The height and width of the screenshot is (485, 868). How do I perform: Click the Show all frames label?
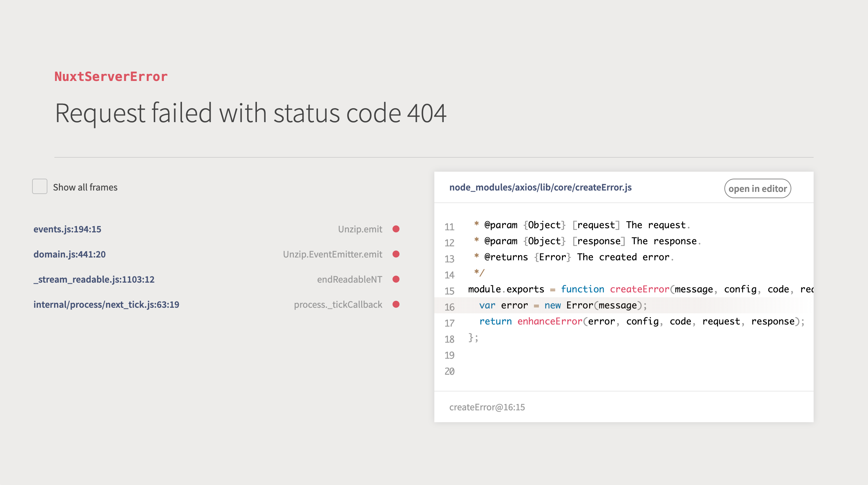(x=85, y=187)
